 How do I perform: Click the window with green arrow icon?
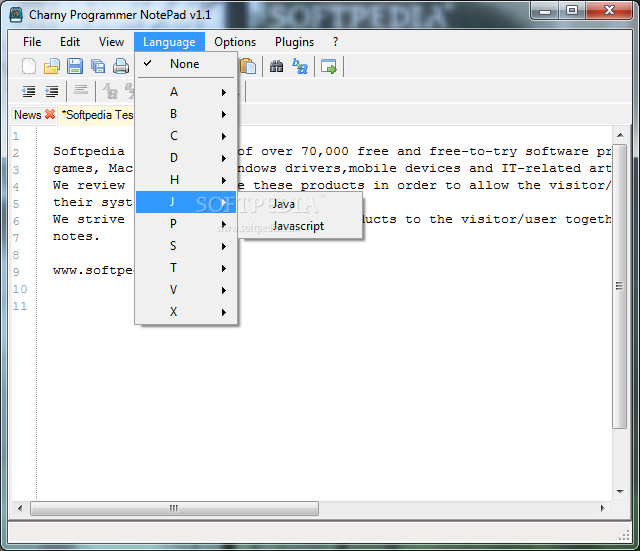point(329,66)
